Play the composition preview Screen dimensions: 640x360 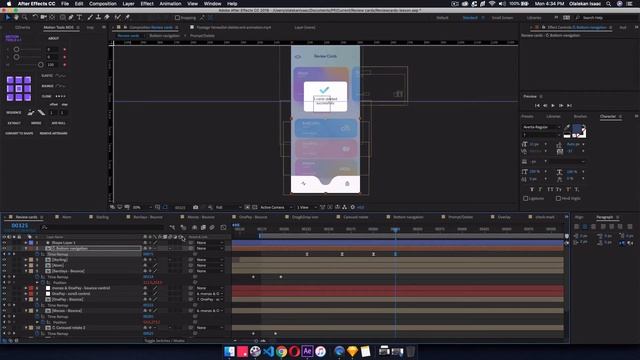pyautogui.click(x=553, y=106)
